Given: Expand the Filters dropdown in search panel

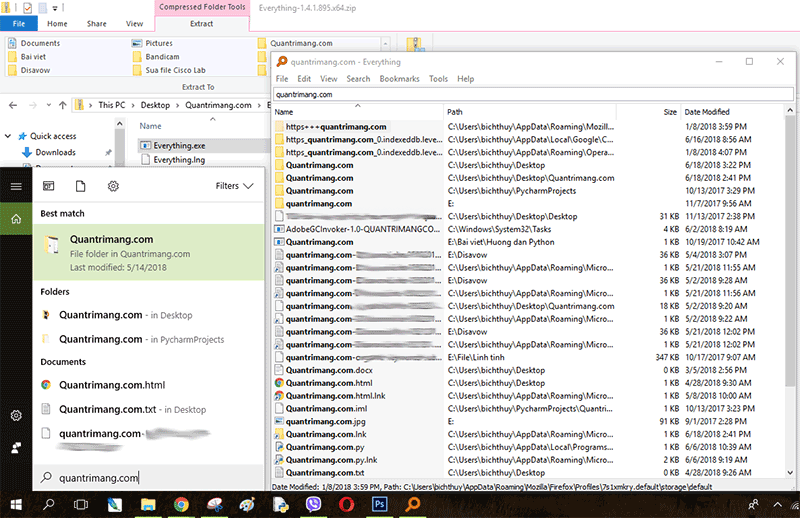Looking at the screenshot, I should 234,186.
